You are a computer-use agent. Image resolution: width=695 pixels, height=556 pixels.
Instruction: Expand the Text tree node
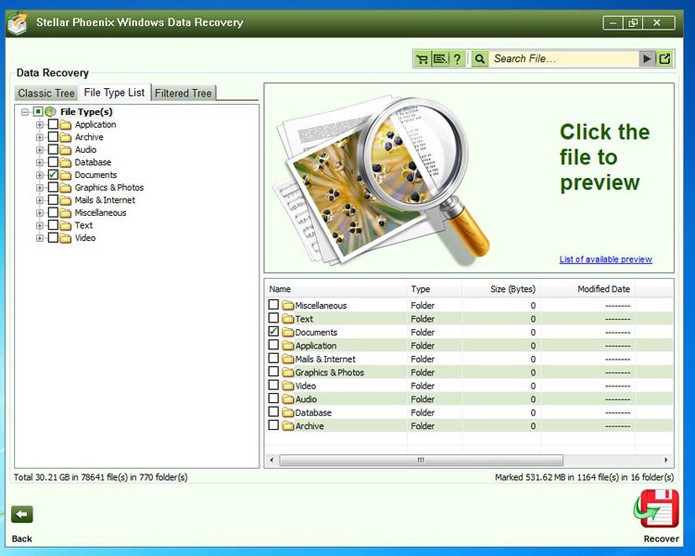(39, 226)
